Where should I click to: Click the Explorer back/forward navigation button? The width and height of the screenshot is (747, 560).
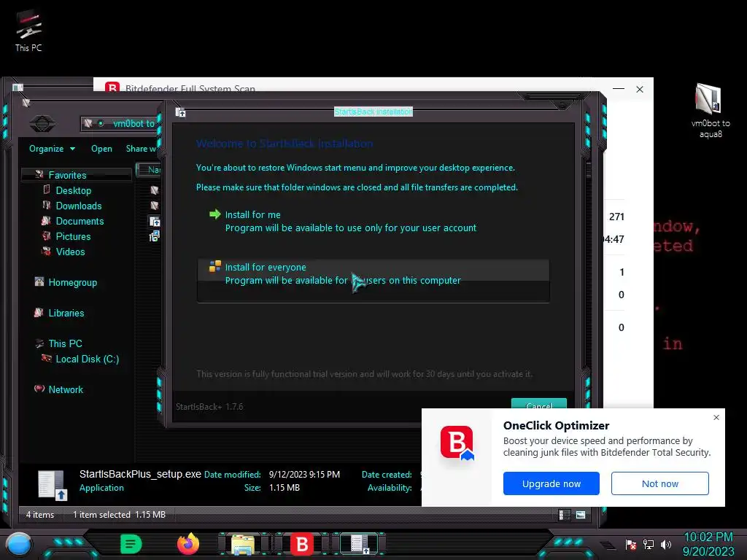pyautogui.click(x=42, y=123)
